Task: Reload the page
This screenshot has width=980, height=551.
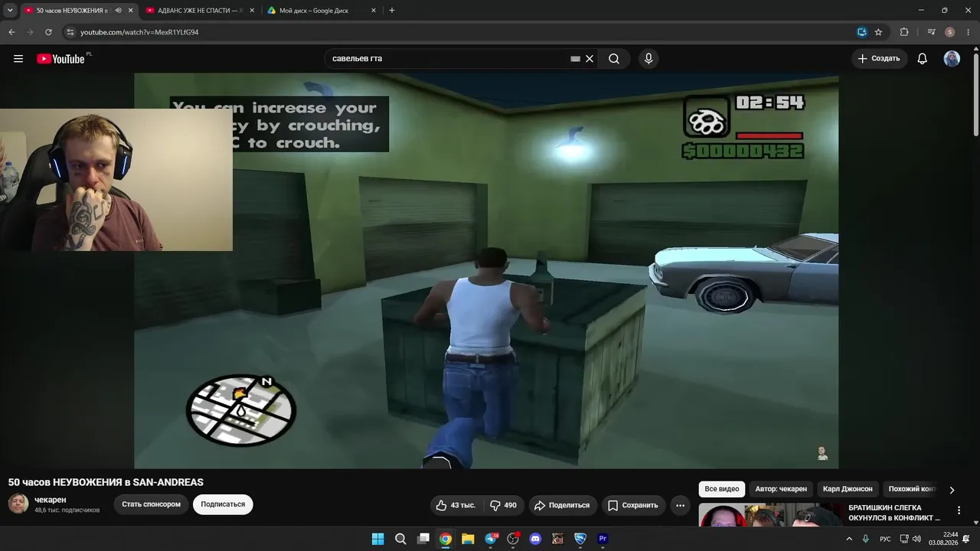Action: click(x=48, y=32)
